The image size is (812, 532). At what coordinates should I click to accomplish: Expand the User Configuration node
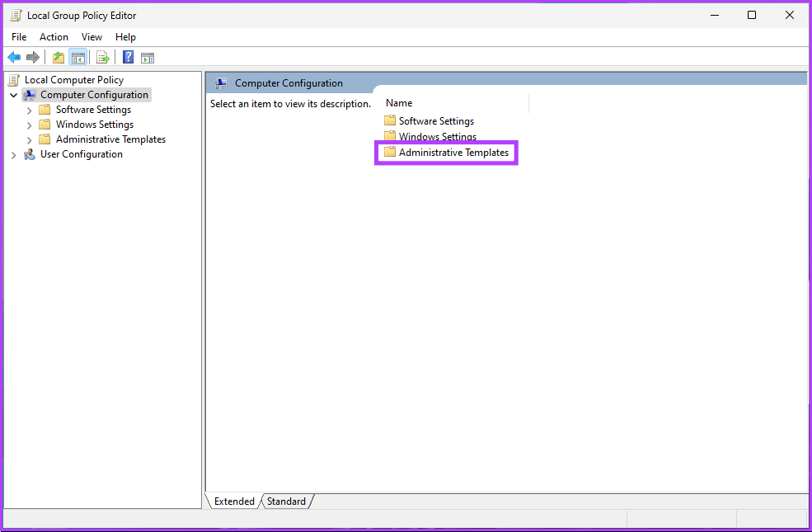[13, 155]
